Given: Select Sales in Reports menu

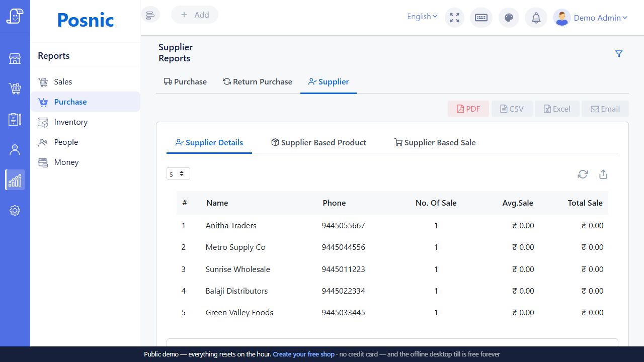Looking at the screenshot, I should click(85, 81).
